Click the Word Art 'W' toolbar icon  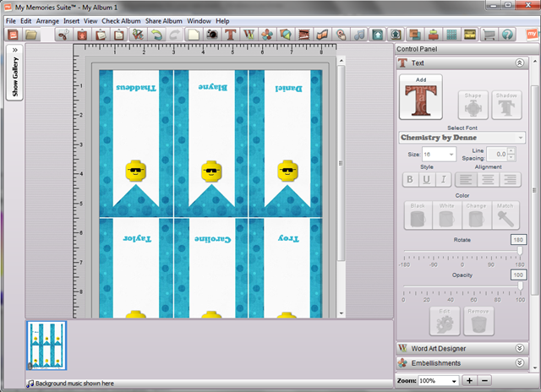pyautogui.click(x=249, y=35)
